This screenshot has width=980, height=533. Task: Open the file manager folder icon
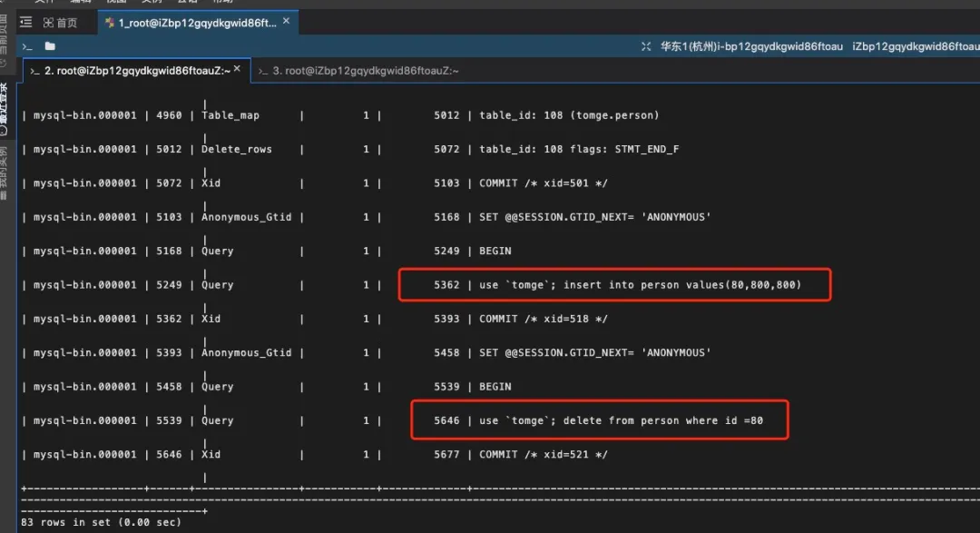(50, 46)
